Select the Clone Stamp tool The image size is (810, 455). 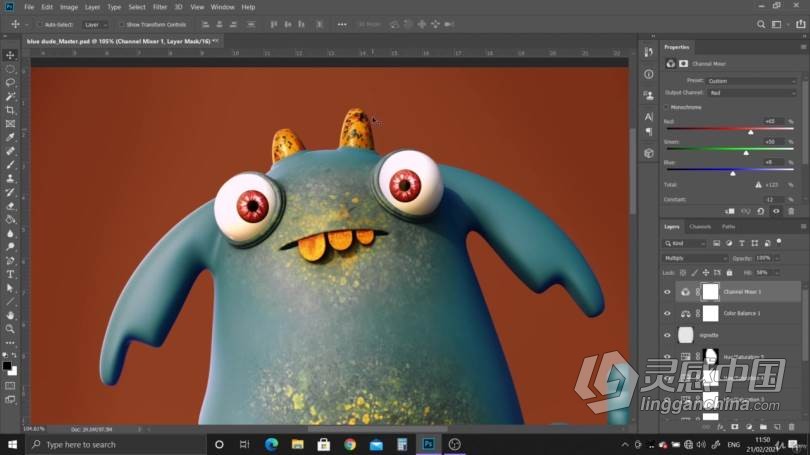pos(10,178)
